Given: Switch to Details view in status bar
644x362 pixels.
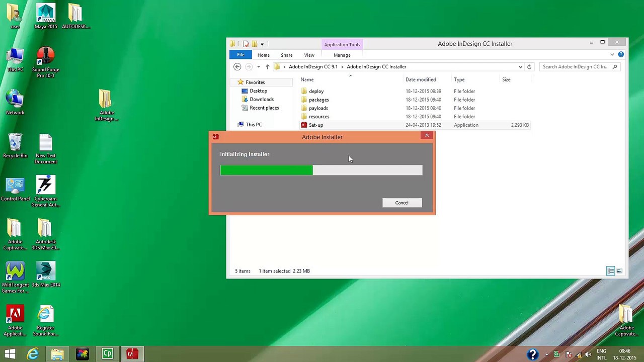Looking at the screenshot, I should pos(611,271).
